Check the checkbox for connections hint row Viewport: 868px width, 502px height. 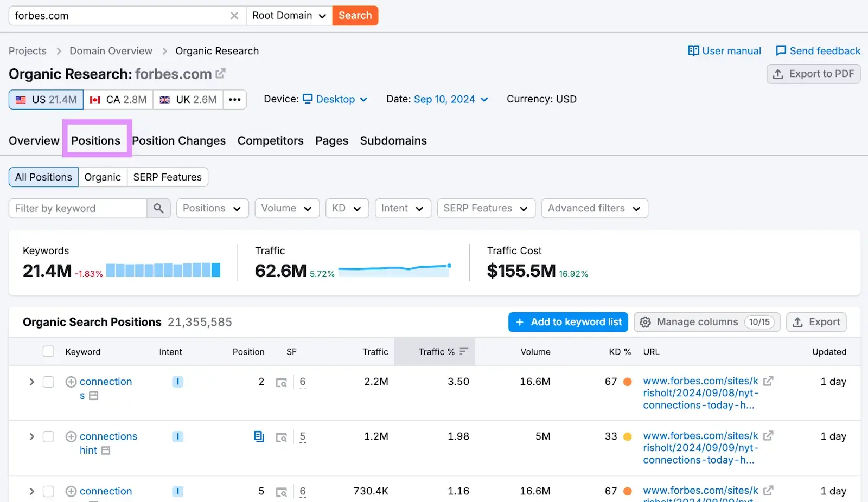coord(48,436)
